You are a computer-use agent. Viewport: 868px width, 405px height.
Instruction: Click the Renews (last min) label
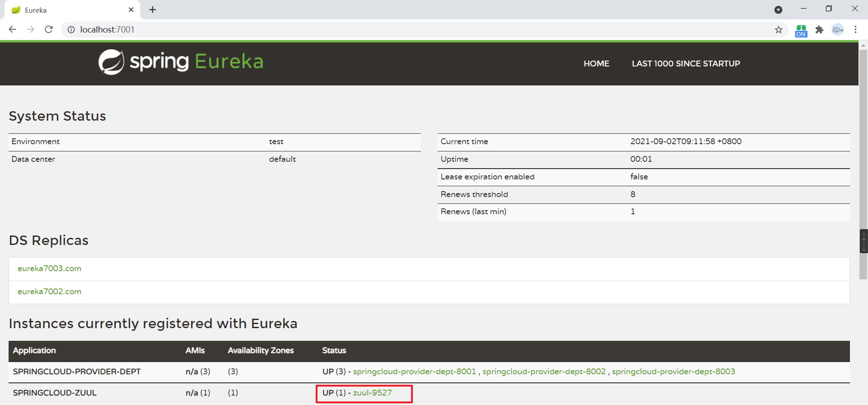473,212
